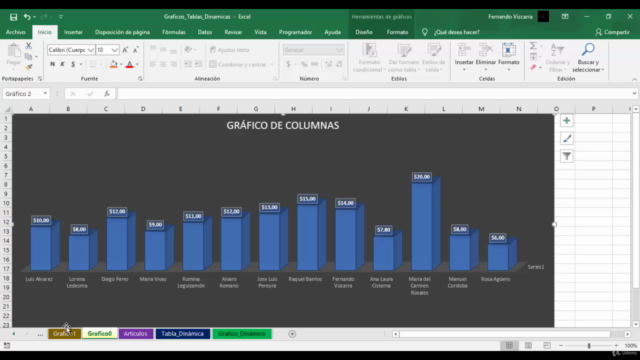Switch to the Articulos sheet tab

tap(136, 334)
